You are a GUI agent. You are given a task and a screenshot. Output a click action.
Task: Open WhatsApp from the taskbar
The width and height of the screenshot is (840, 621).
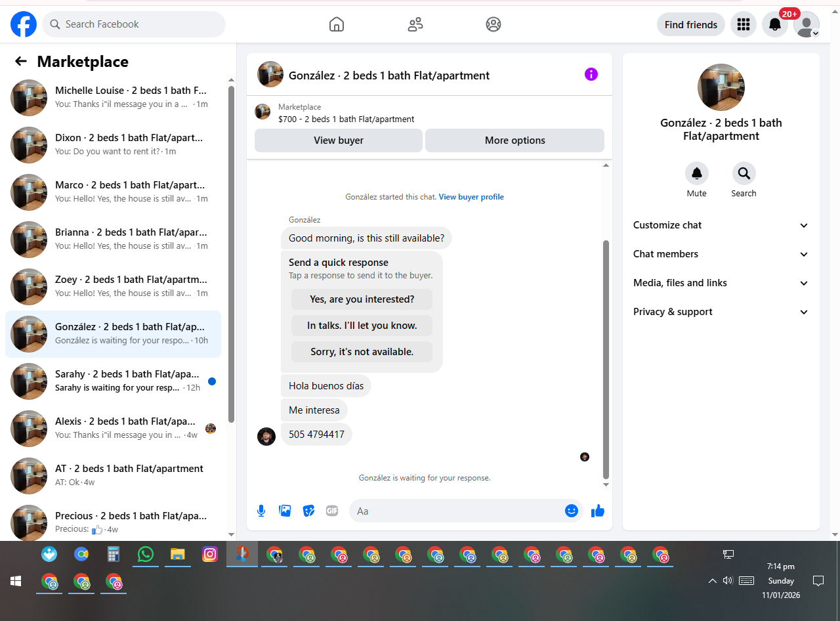146,555
